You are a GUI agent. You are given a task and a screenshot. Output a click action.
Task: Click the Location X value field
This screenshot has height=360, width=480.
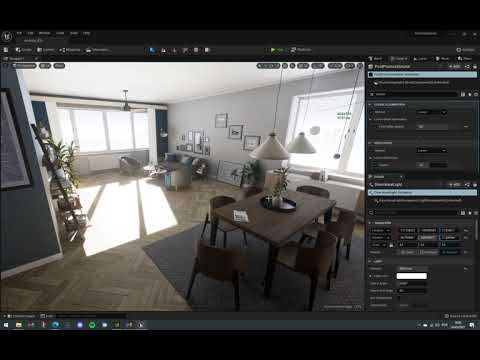(408, 230)
